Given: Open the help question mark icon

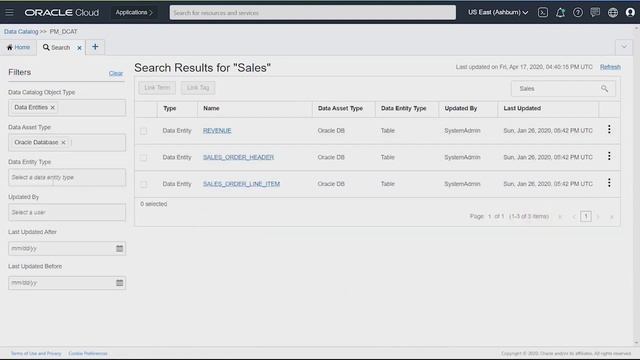Looking at the screenshot, I should pos(578,13).
